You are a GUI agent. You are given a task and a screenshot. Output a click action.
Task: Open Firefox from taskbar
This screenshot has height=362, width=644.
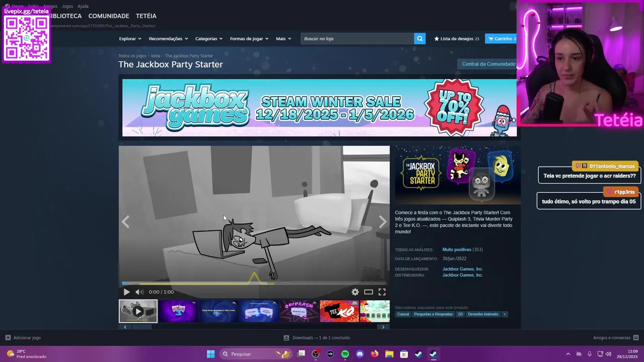tap(374, 354)
